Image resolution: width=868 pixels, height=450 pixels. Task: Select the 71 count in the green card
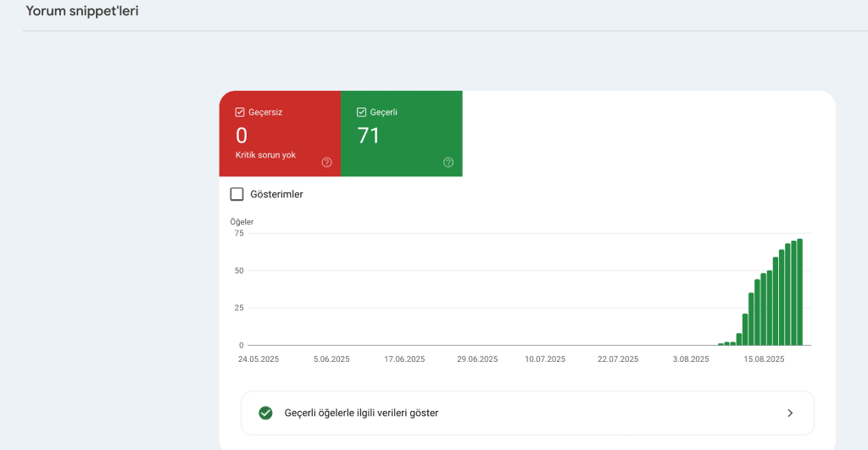369,136
